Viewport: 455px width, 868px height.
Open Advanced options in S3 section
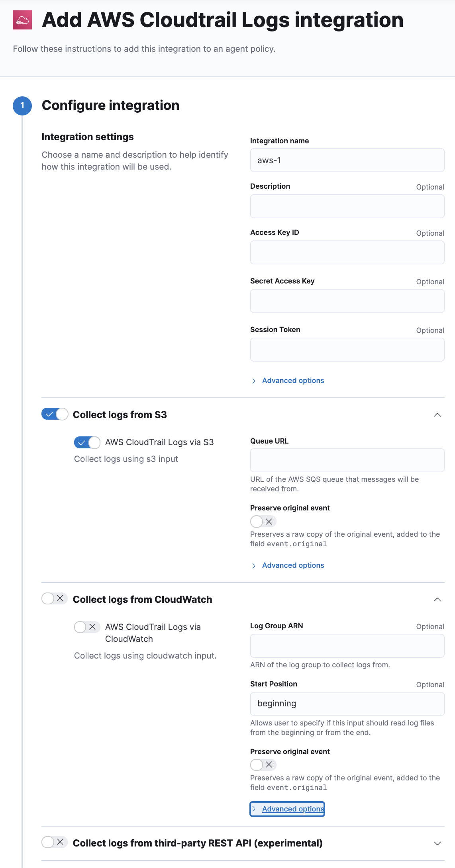[292, 565]
